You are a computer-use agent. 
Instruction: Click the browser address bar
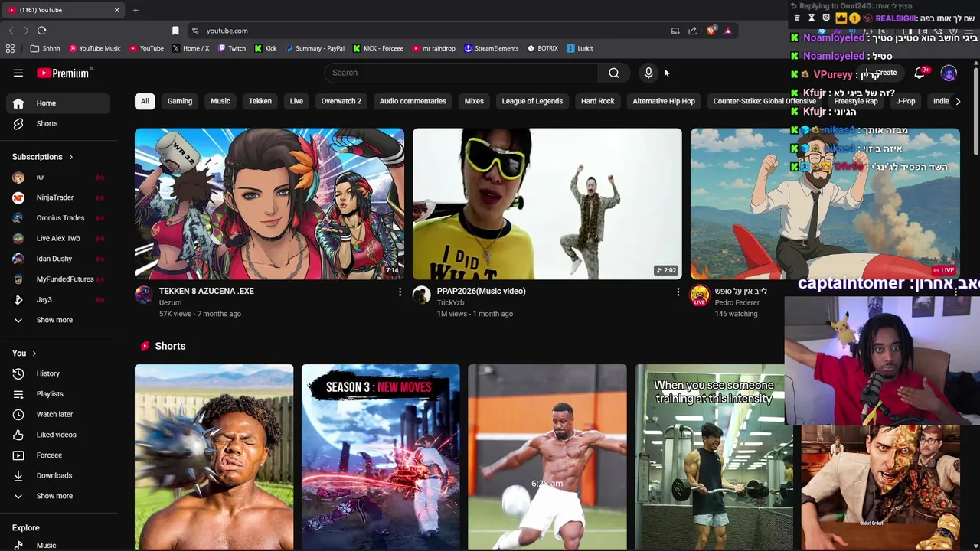(x=433, y=31)
